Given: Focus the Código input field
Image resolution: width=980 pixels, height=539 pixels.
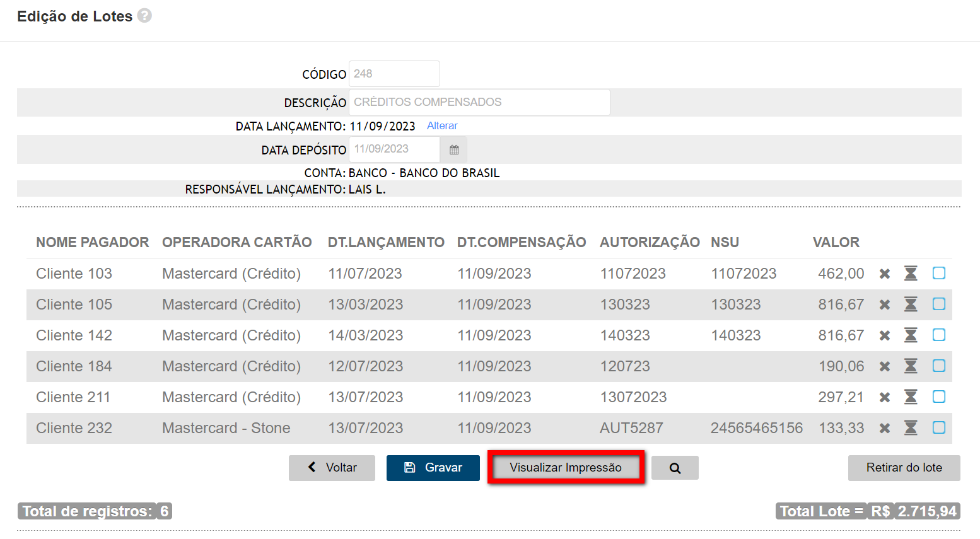Looking at the screenshot, I should click(x=394, y=74).
